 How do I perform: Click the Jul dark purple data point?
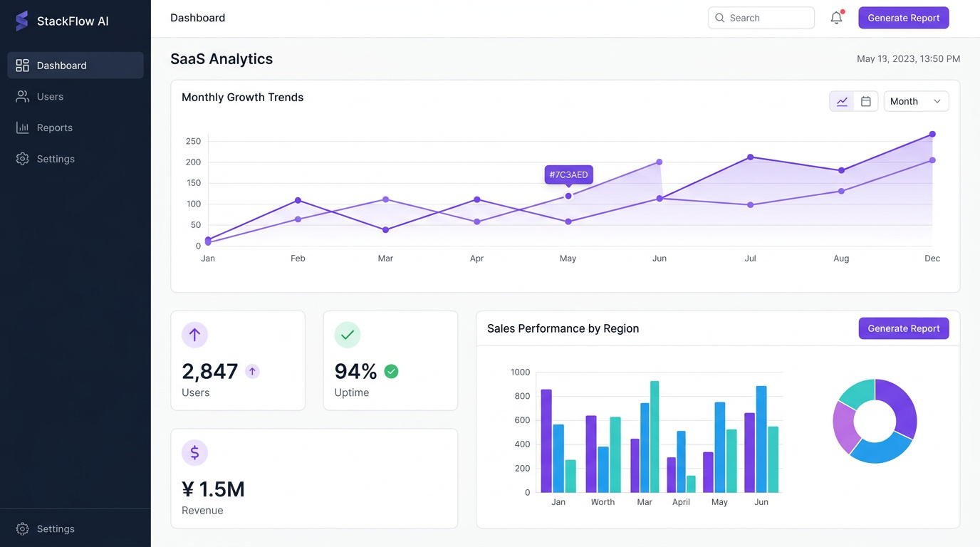(750, 157)
